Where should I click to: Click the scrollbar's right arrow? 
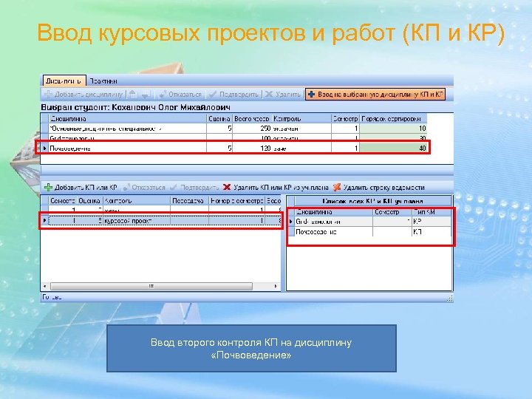click(x=276, y=287)
